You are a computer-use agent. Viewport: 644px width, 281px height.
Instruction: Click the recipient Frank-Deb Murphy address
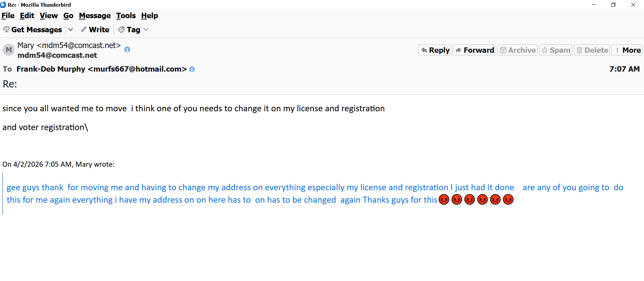tap(102, 69)
